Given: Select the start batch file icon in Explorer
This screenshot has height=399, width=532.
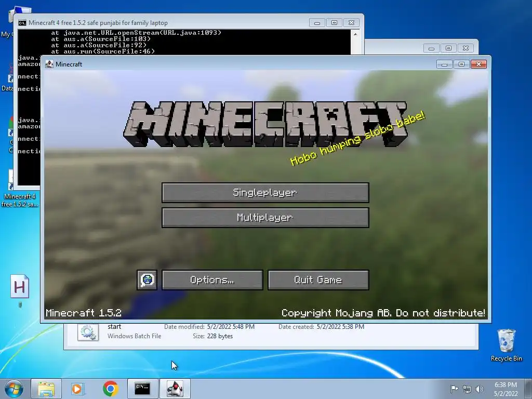Looking at the screenshot, I should click(x=88, y=332).
